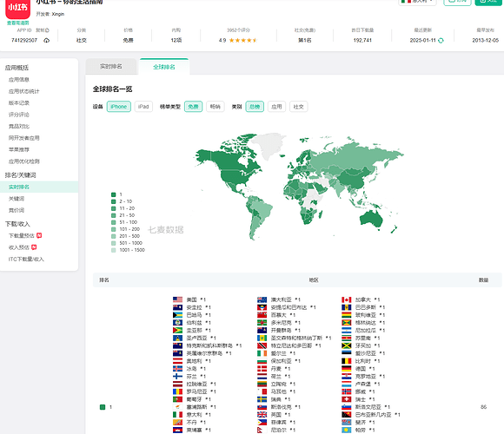Select the iPad device filter
The width and height of the screenshot is (504, 434).
pyautogui.click(x=143, y=107)
